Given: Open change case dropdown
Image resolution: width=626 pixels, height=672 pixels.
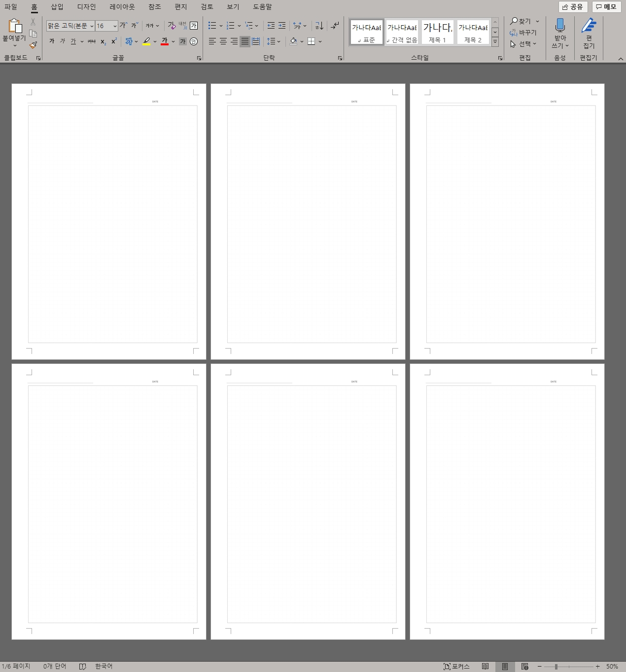Looking at the screenshot, I should tap(152, 26).
